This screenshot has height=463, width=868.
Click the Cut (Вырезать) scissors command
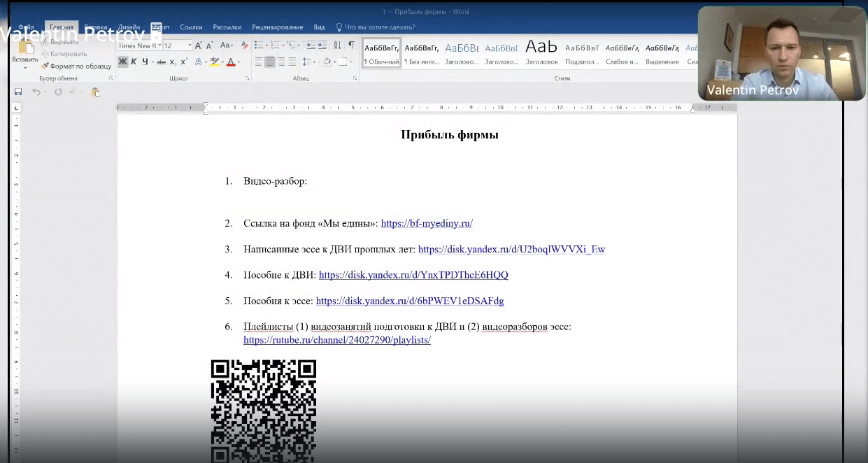59,43
